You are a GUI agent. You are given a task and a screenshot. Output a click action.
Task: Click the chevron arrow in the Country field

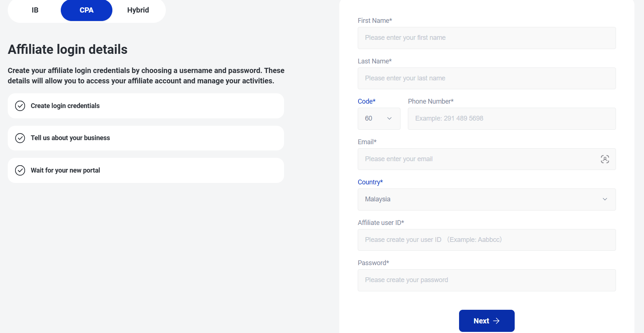coord(605,199)
